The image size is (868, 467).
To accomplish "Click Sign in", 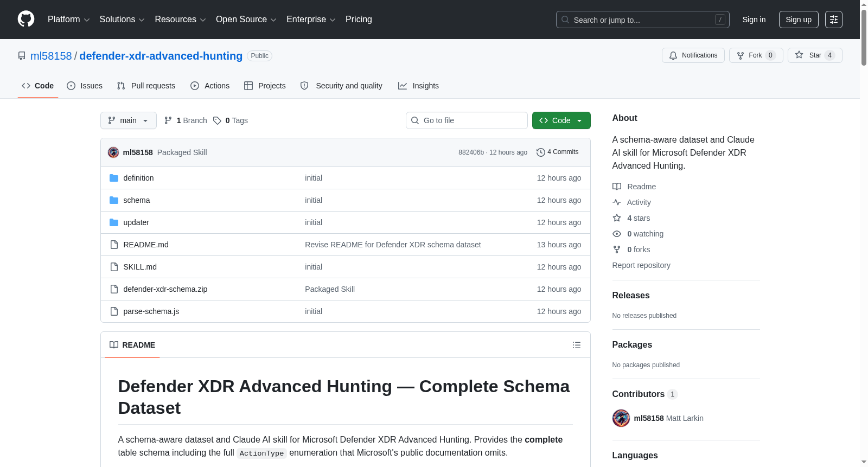I will (754, 20).
